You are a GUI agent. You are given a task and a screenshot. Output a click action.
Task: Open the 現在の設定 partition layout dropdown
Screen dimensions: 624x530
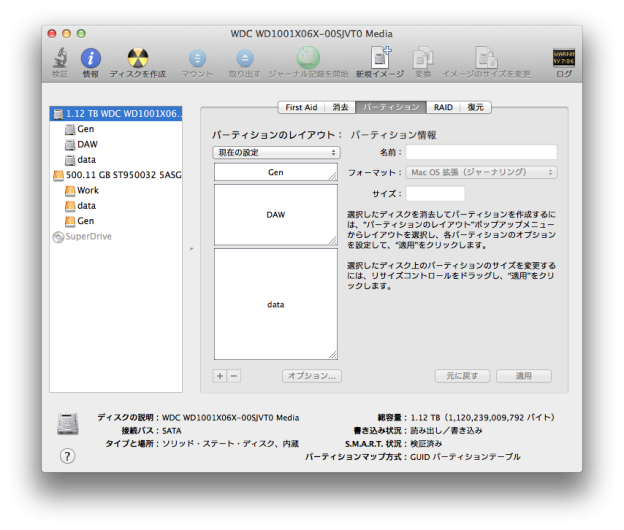tap(276, 152)
